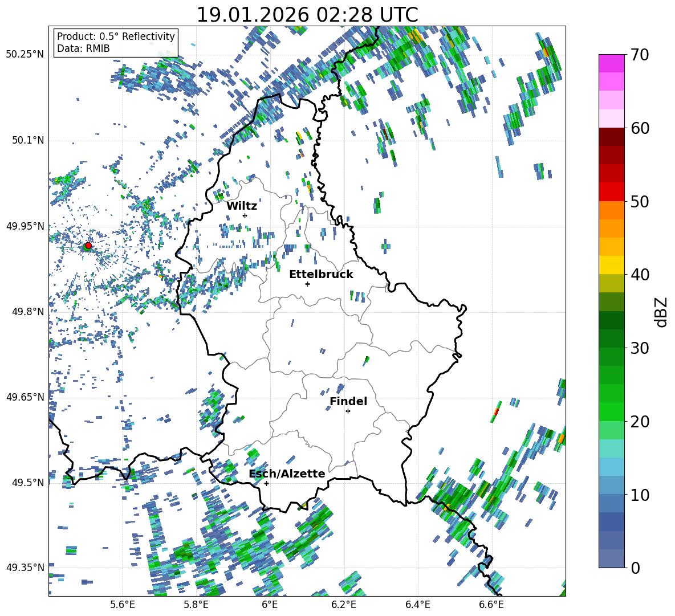675x616 pixels.
Task: Click the 49.35°N latitude label
Action: click(x=25, y=568)
